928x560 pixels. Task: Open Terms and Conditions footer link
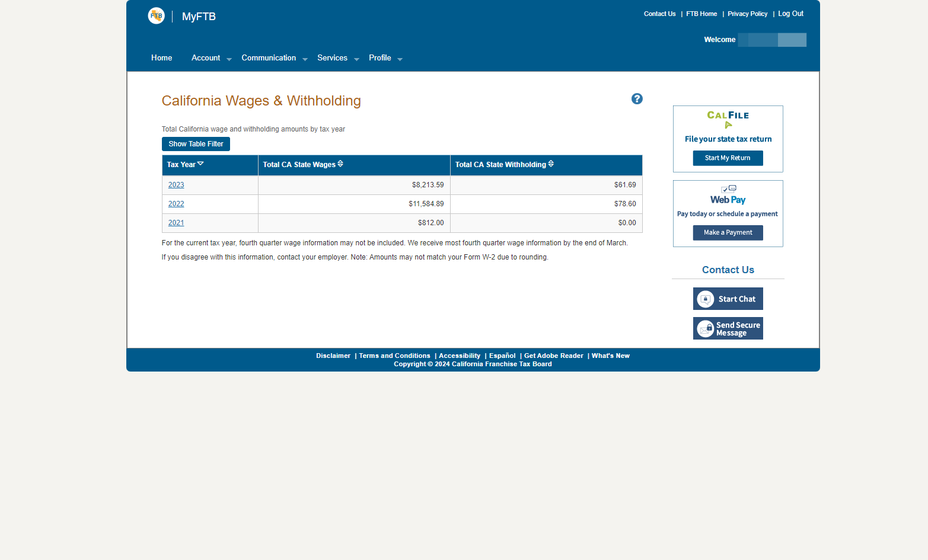pyautogui.click(x=394, y=356)
